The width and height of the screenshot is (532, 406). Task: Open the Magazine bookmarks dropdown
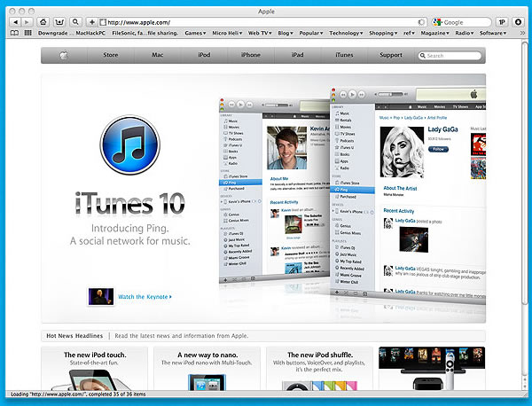tap(434, 33)
